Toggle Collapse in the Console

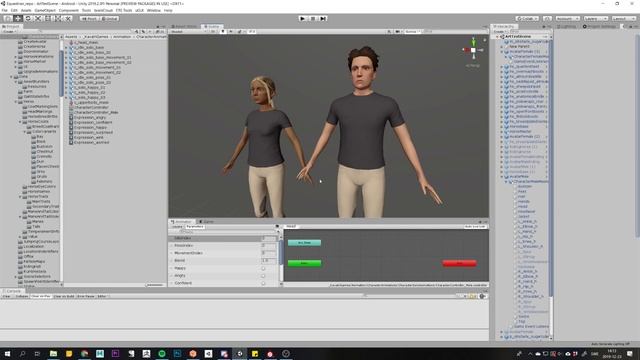(x=22, y=296)
